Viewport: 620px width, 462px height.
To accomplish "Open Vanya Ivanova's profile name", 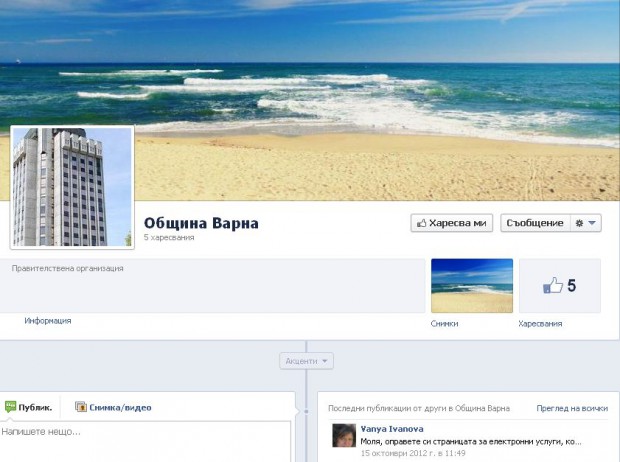I will click(392, 429).
